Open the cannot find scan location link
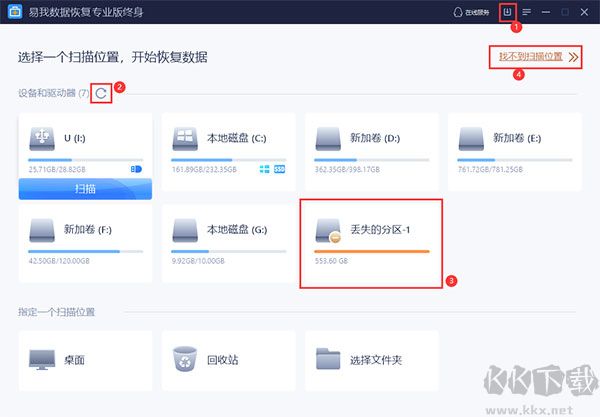Viewport: 600px width, 417px height. (530, 57)
